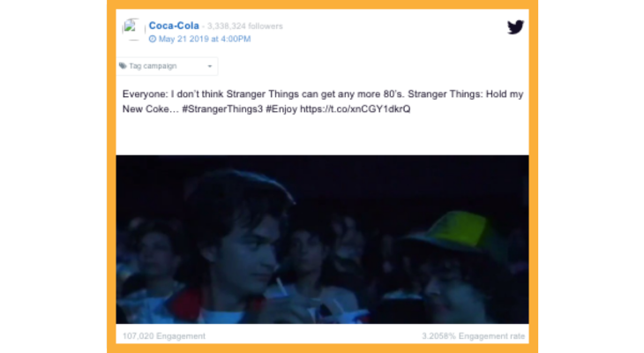Click the Stranger Things: Hold my text
644x353 pixels.
pos(465,94)
